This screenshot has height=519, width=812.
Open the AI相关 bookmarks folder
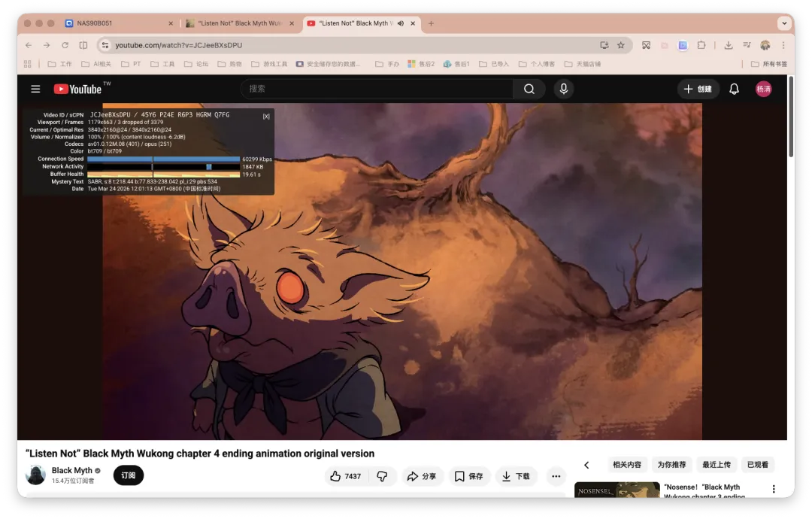pos(96,64)
